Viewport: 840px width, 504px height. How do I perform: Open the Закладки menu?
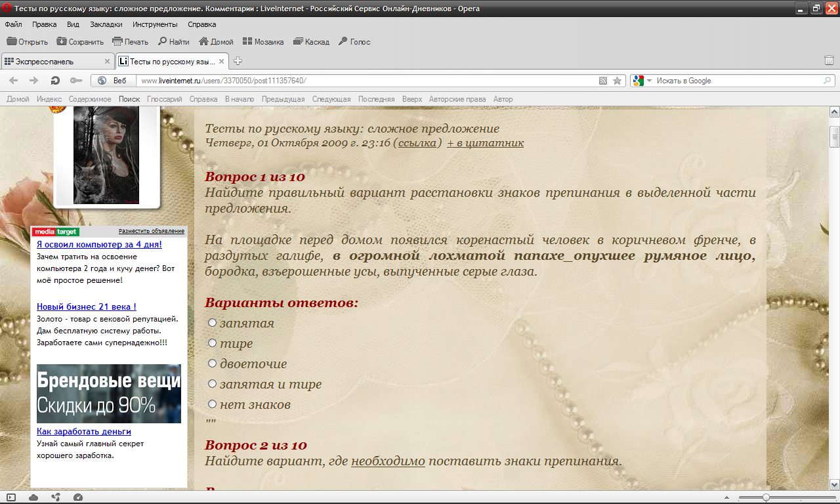tap(106, 24)
